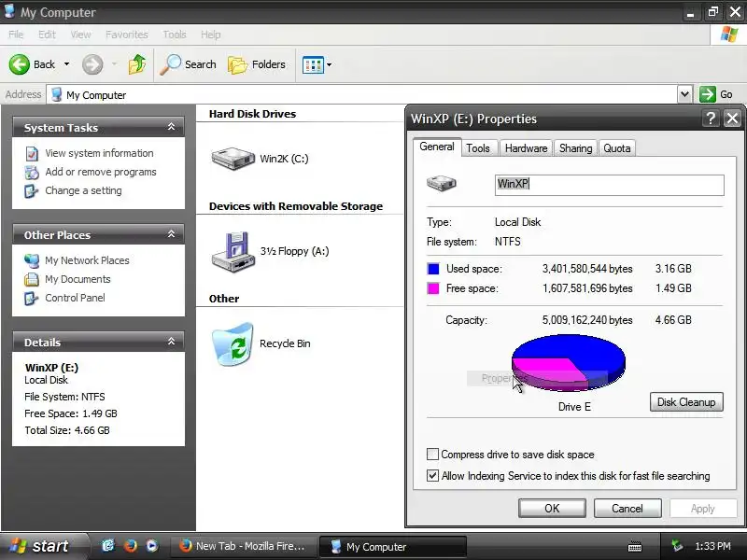Open the Views dropdown arrow

click(x=329, y=64)
